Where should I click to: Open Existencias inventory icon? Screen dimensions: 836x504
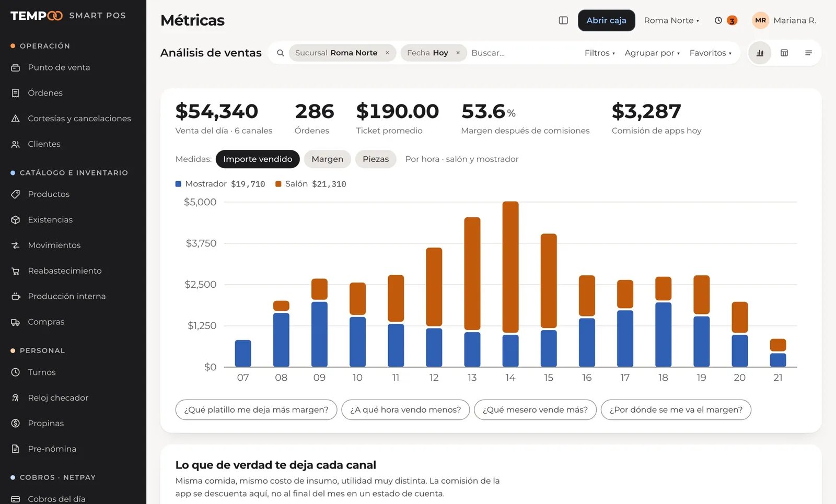coord(16,220)
